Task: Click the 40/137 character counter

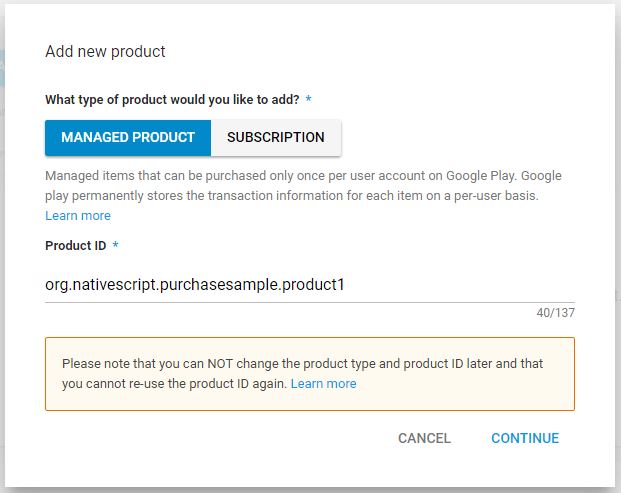Action: (x=555, y=313)
